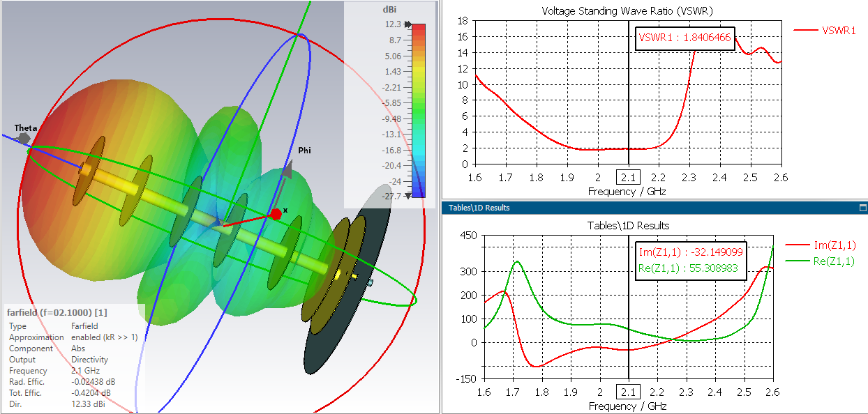
Task: Click the red x-axis endpoint dot
Action: tap(276, 214)
